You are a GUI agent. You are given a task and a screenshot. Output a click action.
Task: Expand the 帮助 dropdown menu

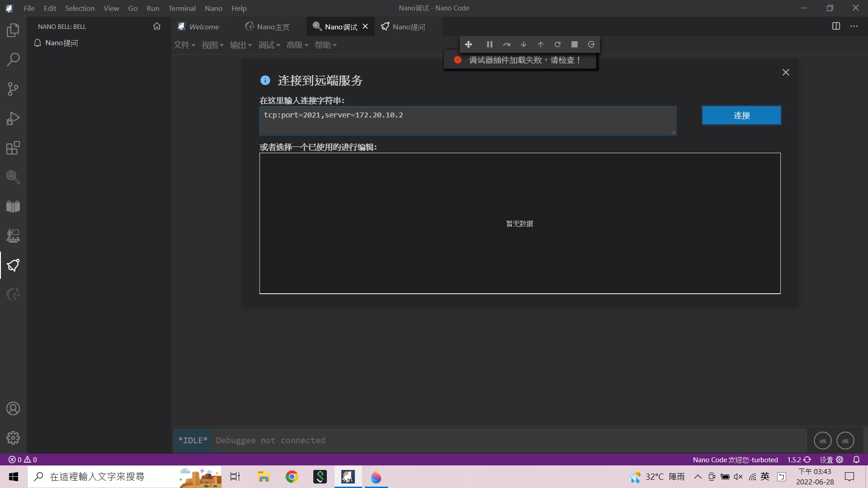click(x=325, y=45)
